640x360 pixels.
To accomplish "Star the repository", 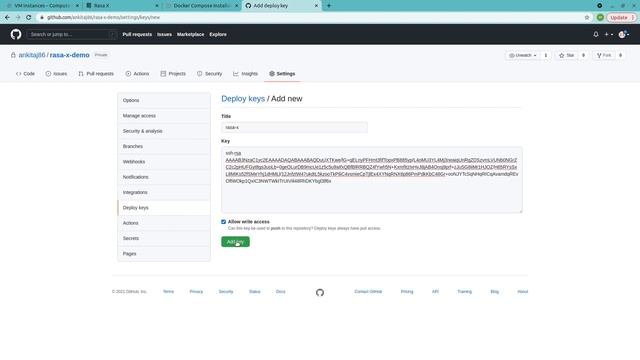I will tap(567, 55).
